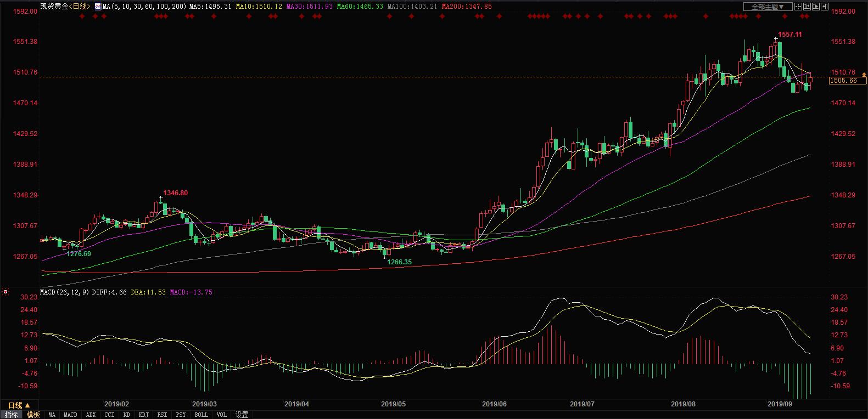Click the 1505.66 current price label
Screen dimensions: 868x419
point(844,81)
